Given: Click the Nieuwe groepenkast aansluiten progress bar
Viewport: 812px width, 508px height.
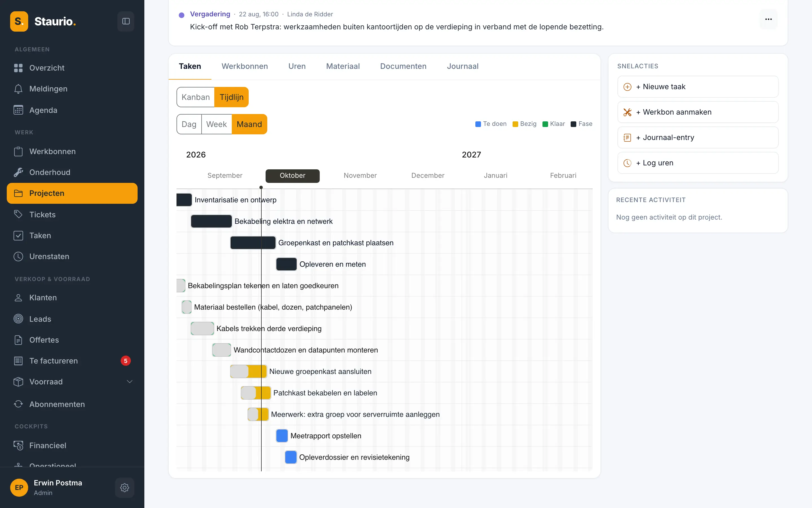Looking at the screenshot, I should coord(248,371).
